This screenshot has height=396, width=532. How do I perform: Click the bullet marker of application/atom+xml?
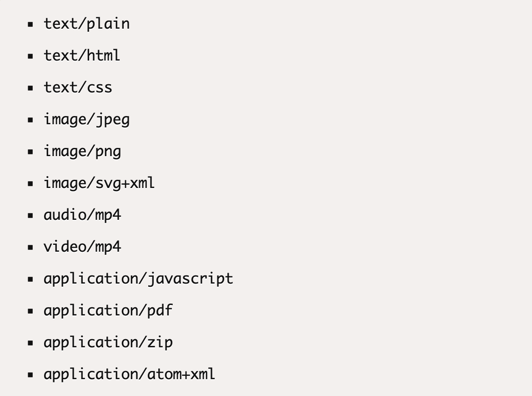pos(30,375)
